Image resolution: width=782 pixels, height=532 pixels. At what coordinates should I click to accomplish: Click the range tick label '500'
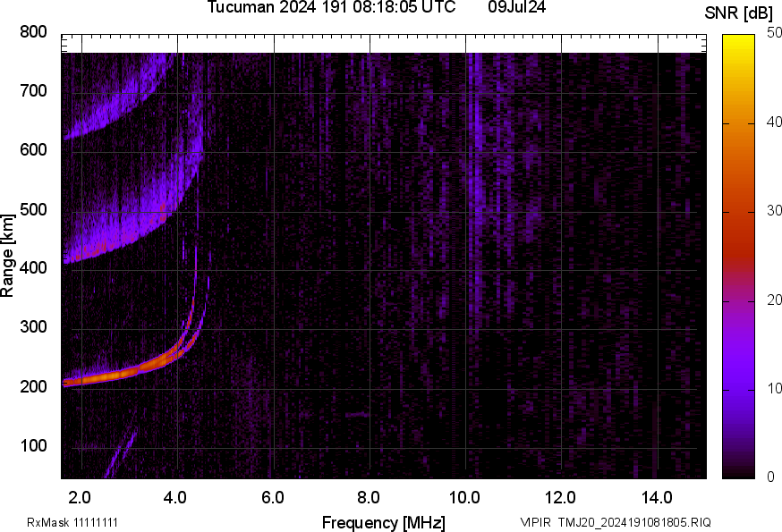click(x=33, y=209)
